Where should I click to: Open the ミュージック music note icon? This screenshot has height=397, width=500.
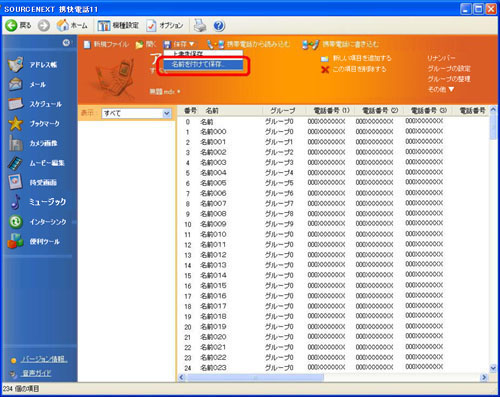[x=15, y=202]
